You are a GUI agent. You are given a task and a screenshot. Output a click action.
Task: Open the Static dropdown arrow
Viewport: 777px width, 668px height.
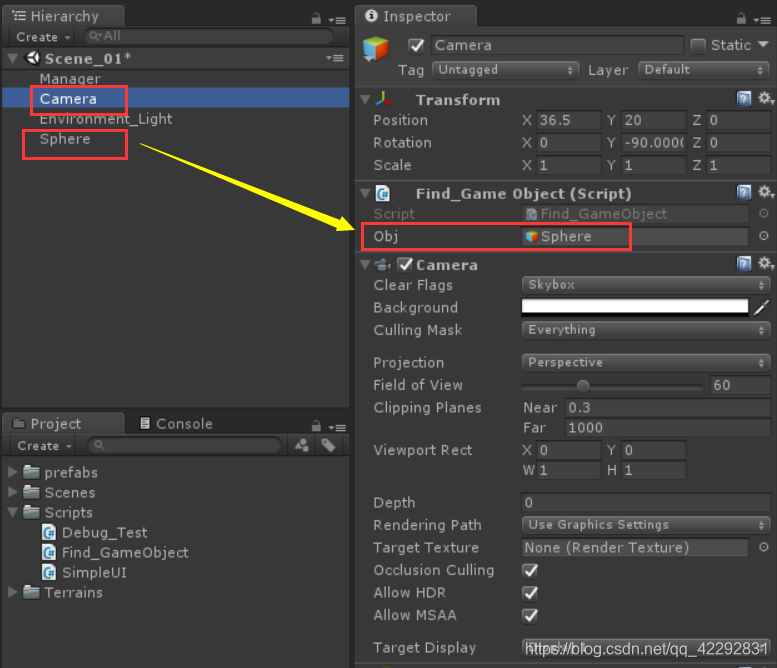point(764,45)
